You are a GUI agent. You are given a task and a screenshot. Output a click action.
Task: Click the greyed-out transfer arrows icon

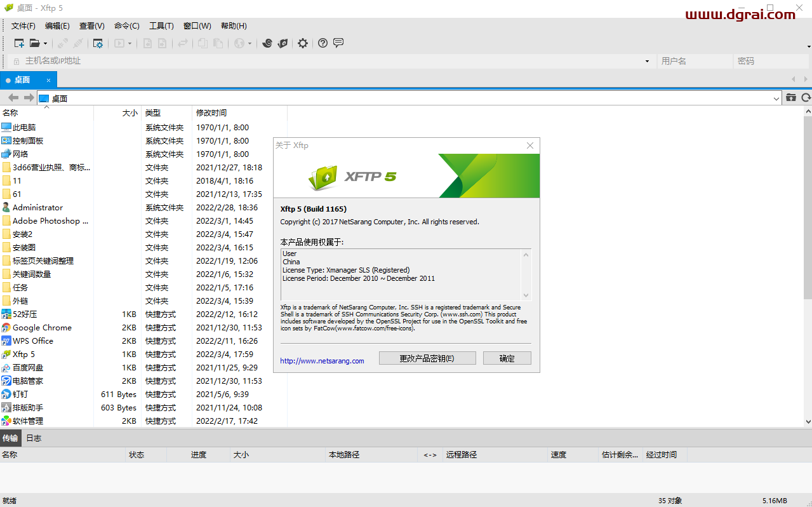pos(183,43)
